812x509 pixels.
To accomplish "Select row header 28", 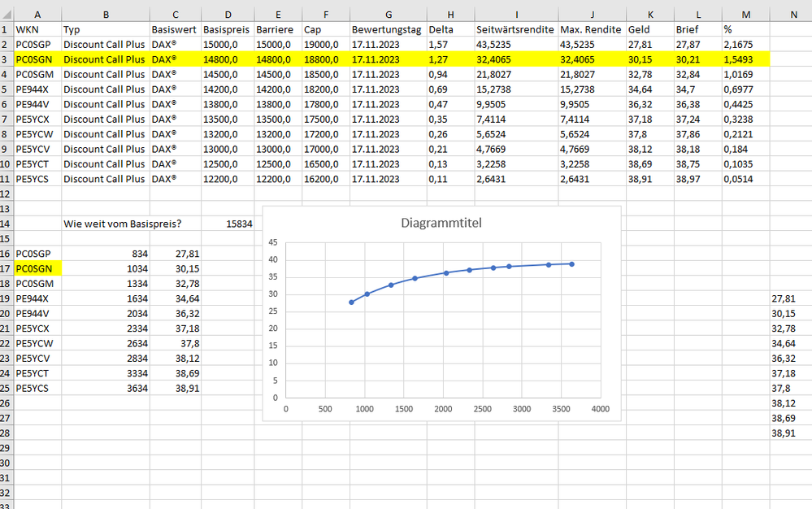I will pyautogui.click(x=6, y=432).
